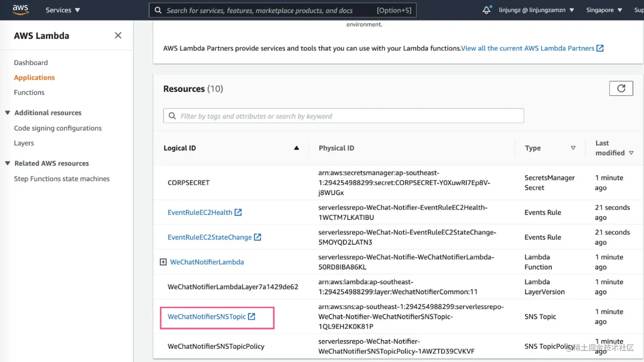Open the EventRuleEC2StateChange resource link
Viewport: 644px width, 362px height.
[x=210, y=237]
